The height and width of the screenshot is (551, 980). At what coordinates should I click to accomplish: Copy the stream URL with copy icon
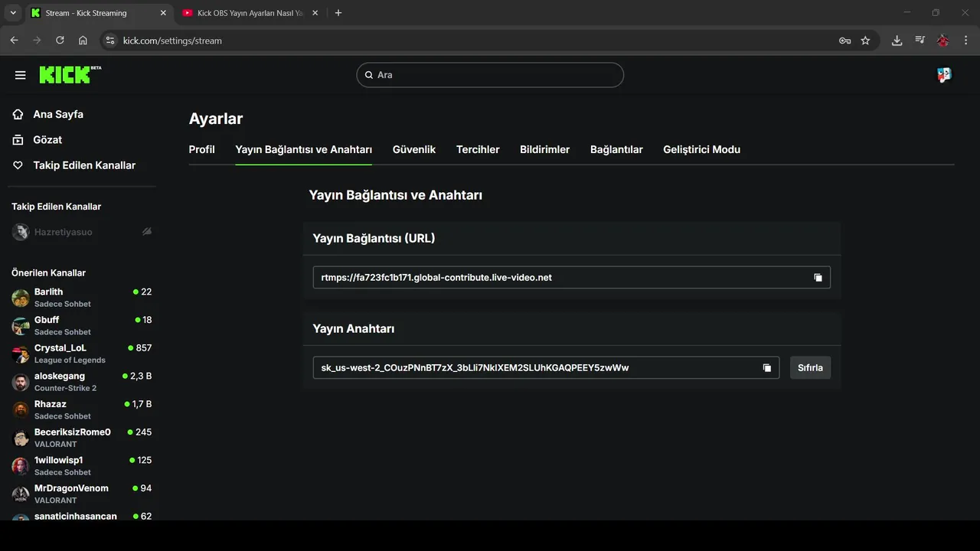(818, 278)
